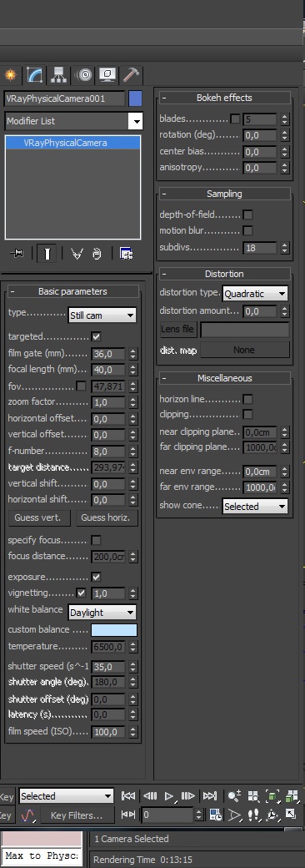
Task: Click the Guess horiz. button
Action: 106,517
